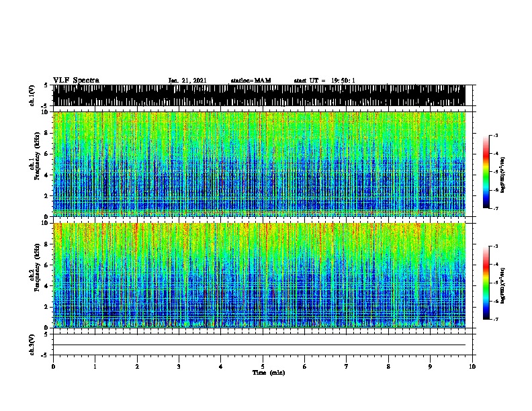
Task: Click the -3 label on ch.1 color bar
Action: 496,135
